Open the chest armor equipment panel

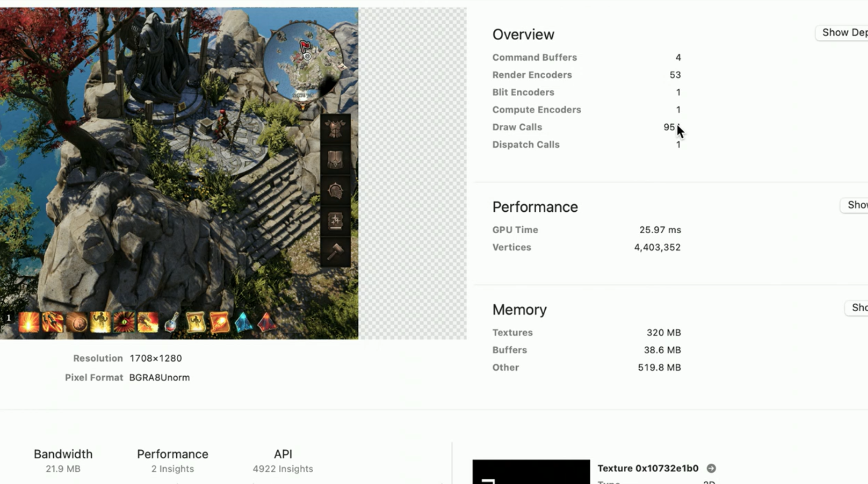335,129
